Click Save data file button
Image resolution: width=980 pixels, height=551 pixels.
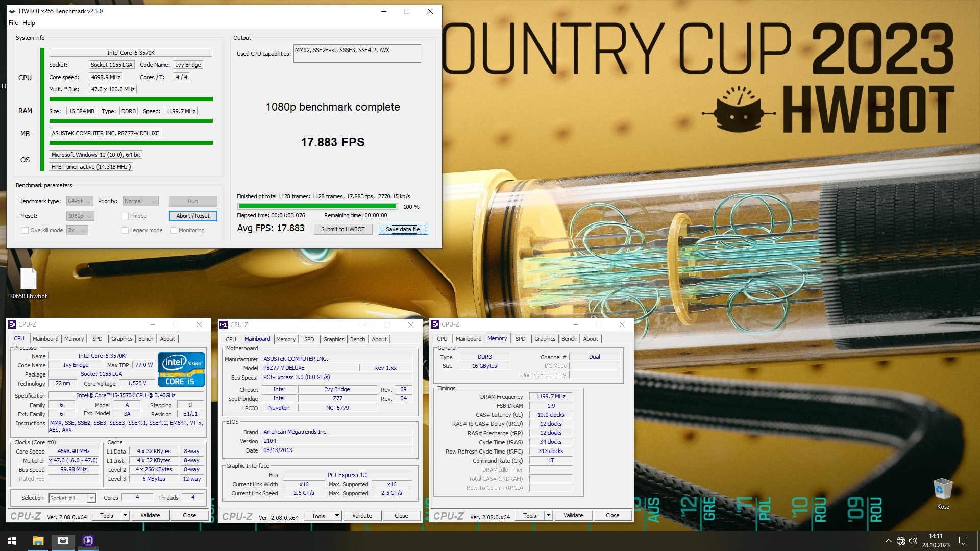[x=403, y=229]
